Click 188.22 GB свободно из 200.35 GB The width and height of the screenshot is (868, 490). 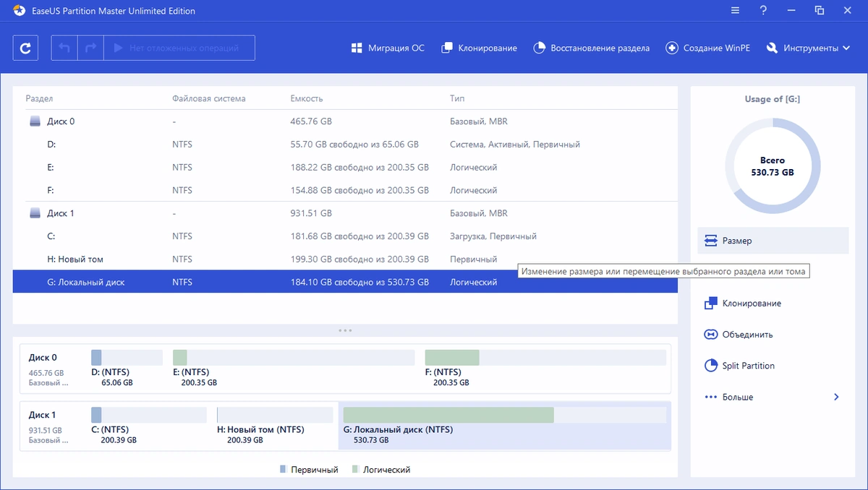[x=359, y=167]
